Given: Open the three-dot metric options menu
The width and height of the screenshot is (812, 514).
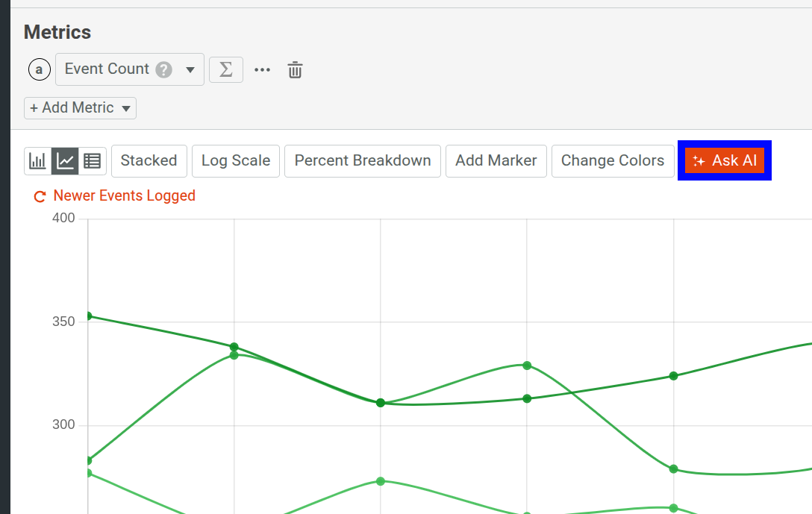Looking at the screenshot, I should (262, 69).
